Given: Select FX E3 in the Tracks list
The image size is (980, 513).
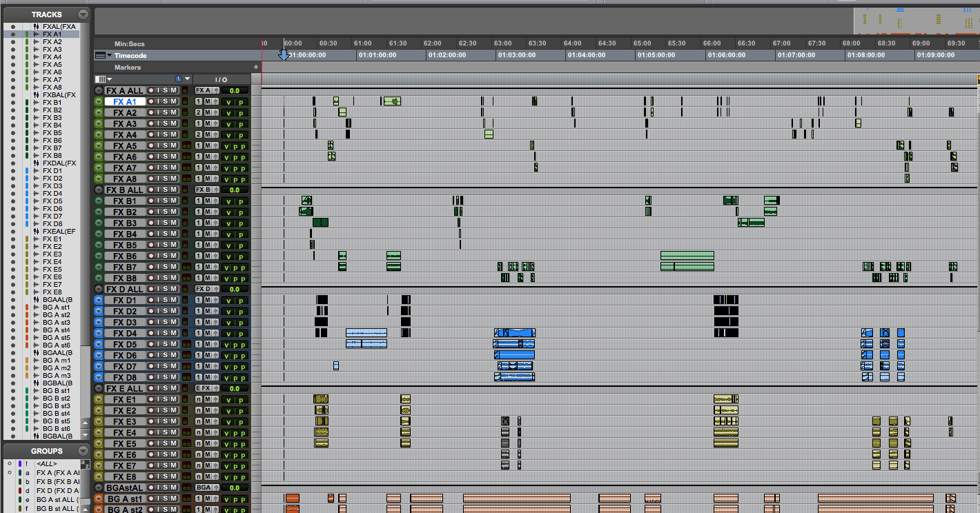Looking at the screenshot, I should click(52, 254).
